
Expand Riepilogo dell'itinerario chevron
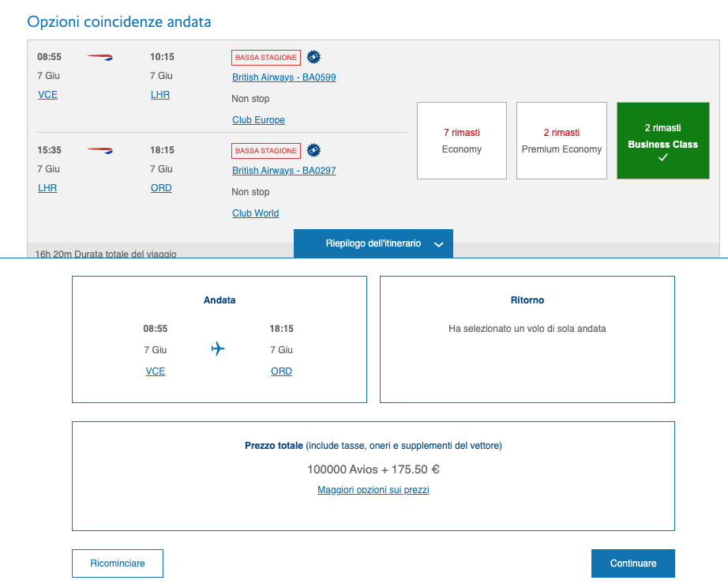tap(439, 244)
